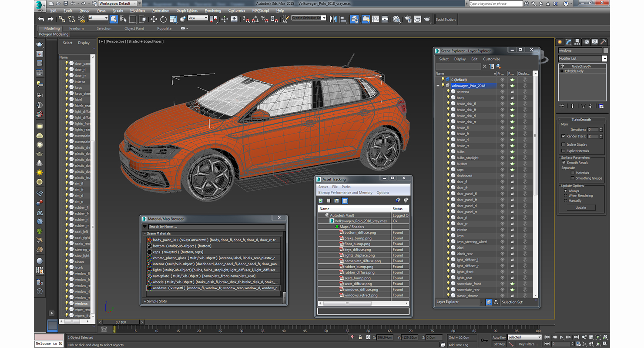The image size is (644, 348).
Task: Open Render Setup dialog icon
Action: [x=408, y=19]
